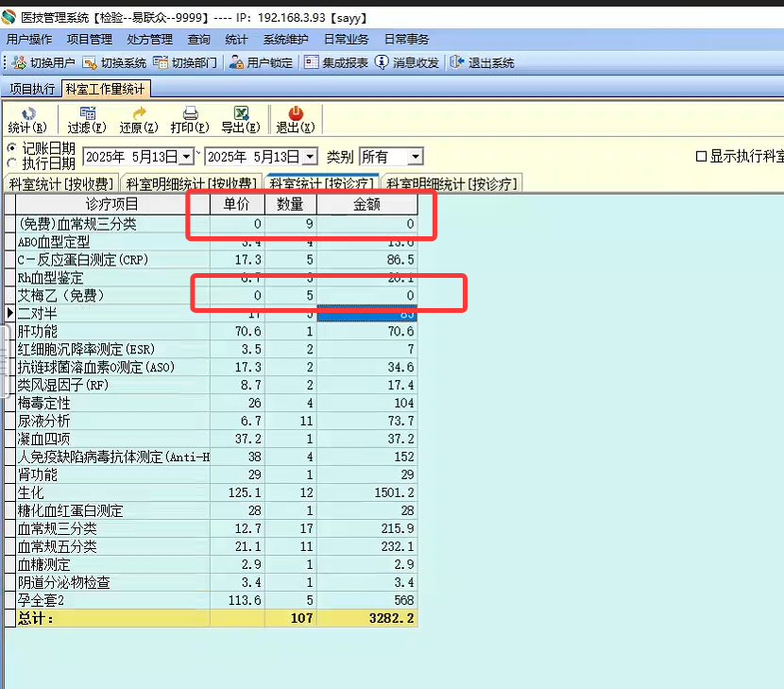Viewport: 784px width, 689px height.
Task: Switch to 科室统计[按诊疗] tab
Action: point(321,183)
